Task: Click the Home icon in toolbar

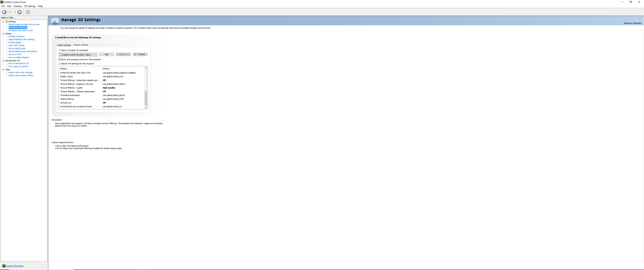Action: 28,12
